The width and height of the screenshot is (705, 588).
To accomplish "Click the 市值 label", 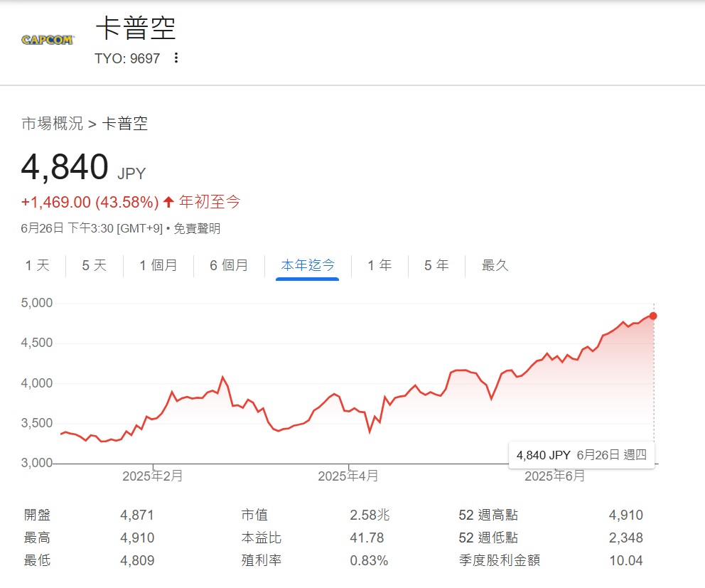I will [254, 515].
